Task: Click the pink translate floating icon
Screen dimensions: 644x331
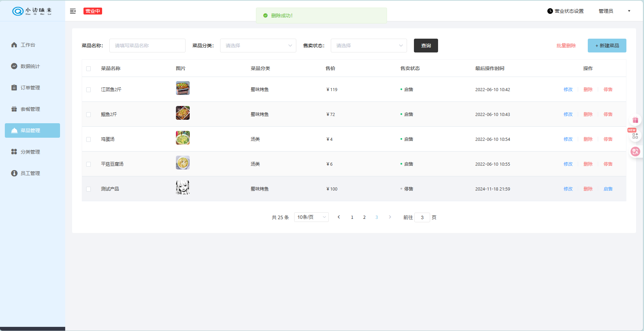Action: 635,152
